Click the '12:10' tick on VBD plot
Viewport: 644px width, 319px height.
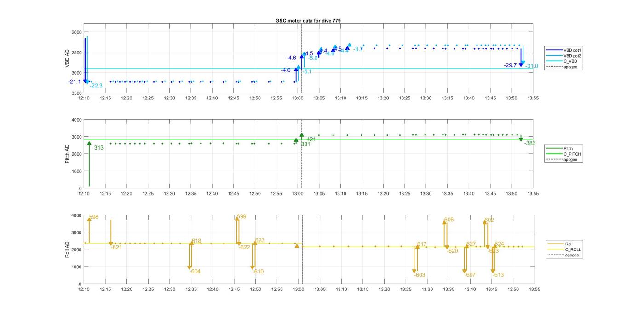pyautogui.click(x=84, y=98)
